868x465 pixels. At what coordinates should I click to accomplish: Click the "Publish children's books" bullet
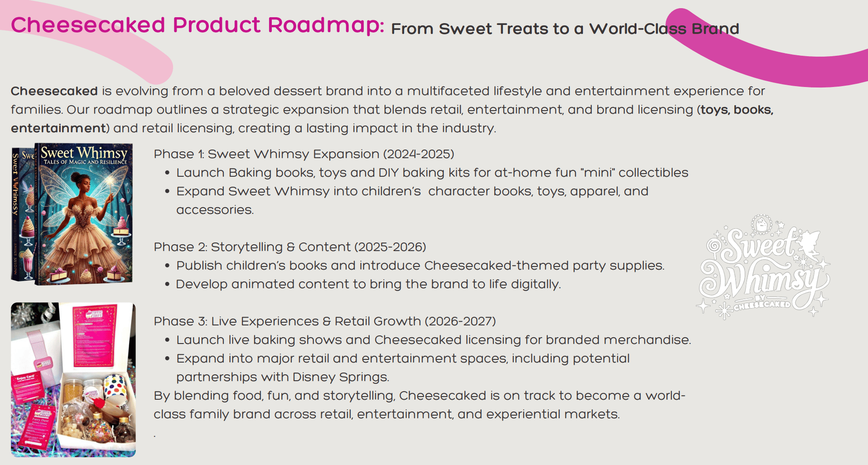(420, 266)
